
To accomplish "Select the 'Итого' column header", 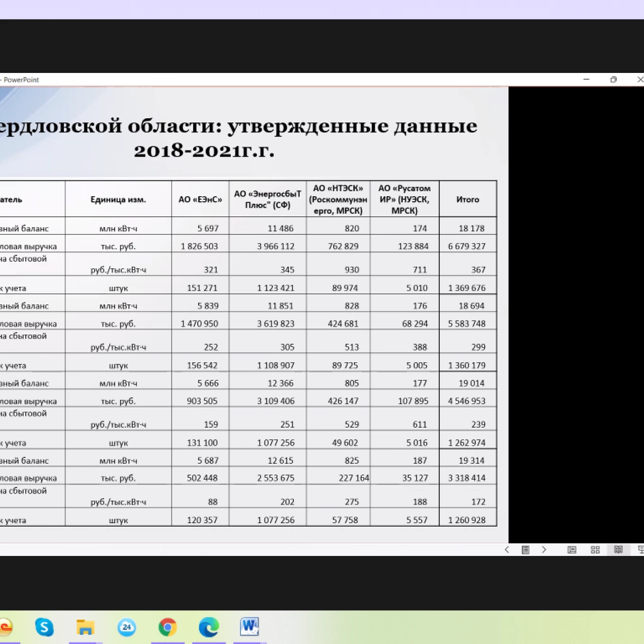I will (468, 199).
